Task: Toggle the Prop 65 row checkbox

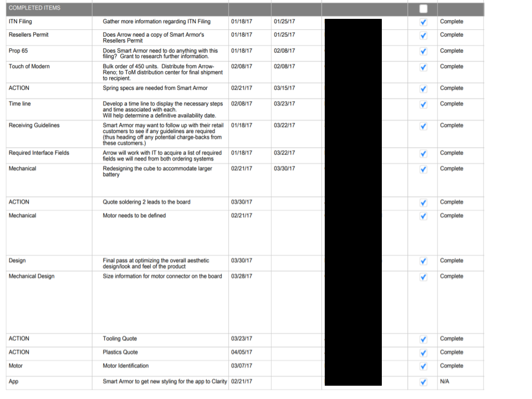Action: (x=423, y=52)
